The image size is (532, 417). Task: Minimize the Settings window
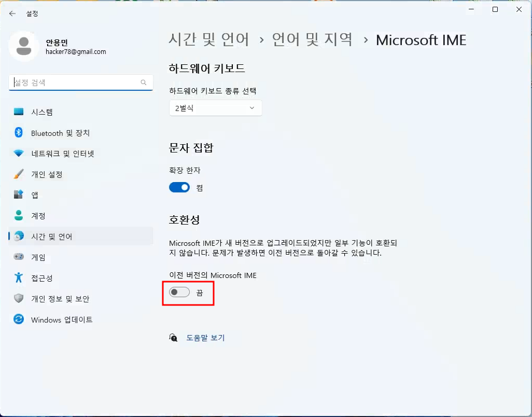471,9
